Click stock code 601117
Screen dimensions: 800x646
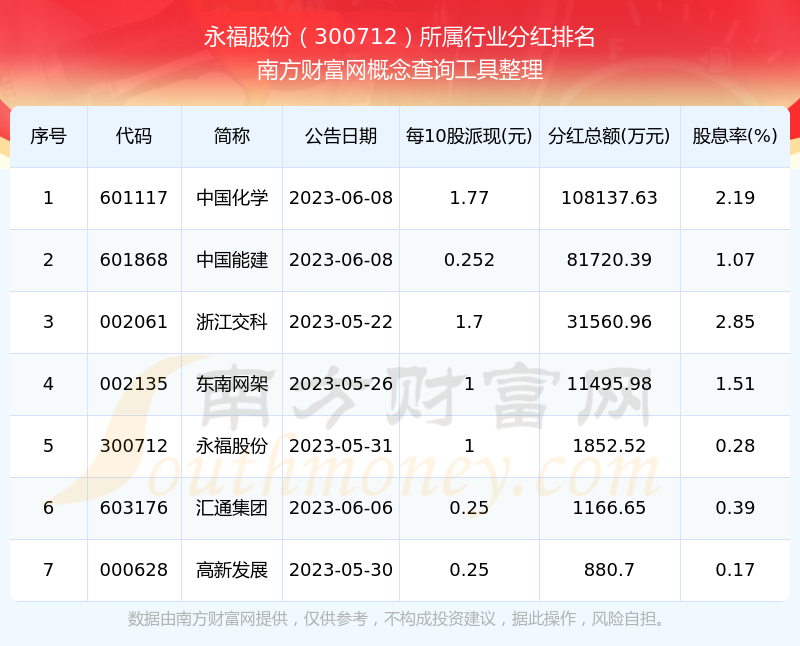(x=134, y=198)
